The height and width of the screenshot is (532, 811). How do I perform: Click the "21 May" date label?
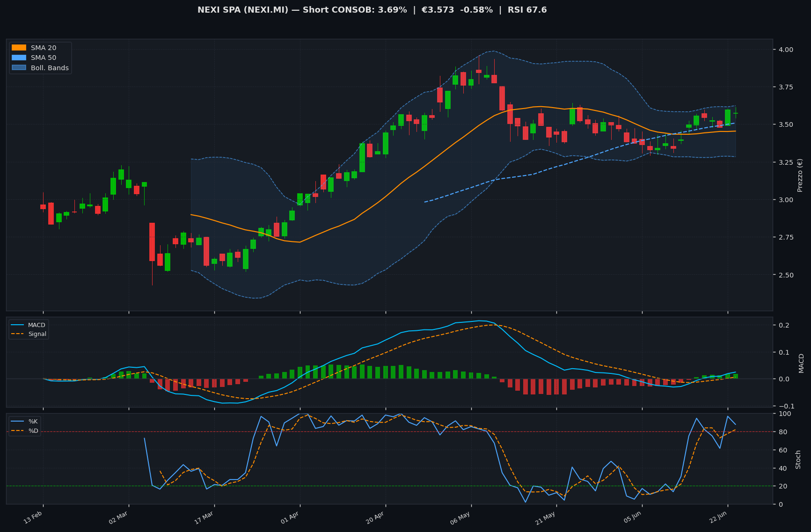(x=546, y=517)
